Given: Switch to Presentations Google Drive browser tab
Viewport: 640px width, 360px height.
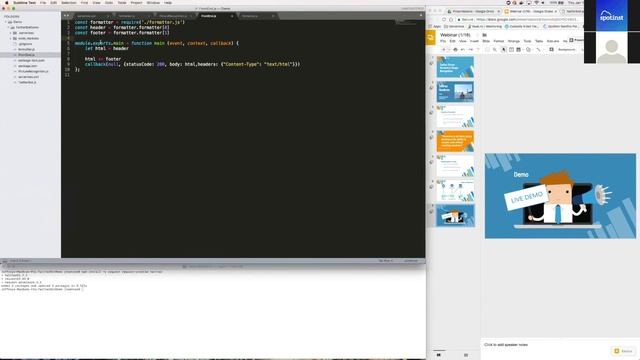Looking at the screenshot, I should (473, 11).
